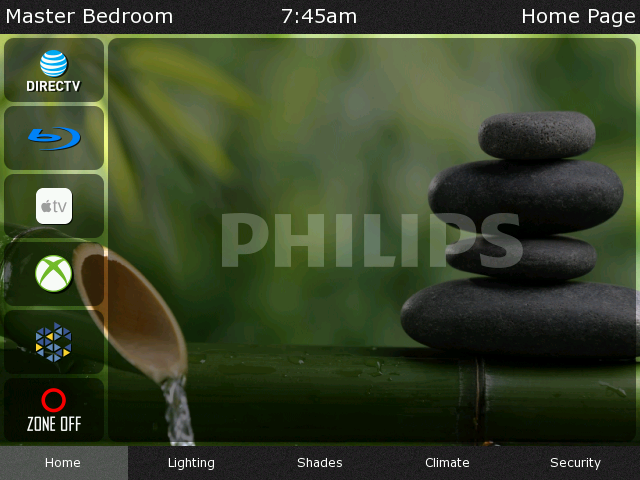Switch to the Home tab
The image size is (640, 480).
point(64,463)
